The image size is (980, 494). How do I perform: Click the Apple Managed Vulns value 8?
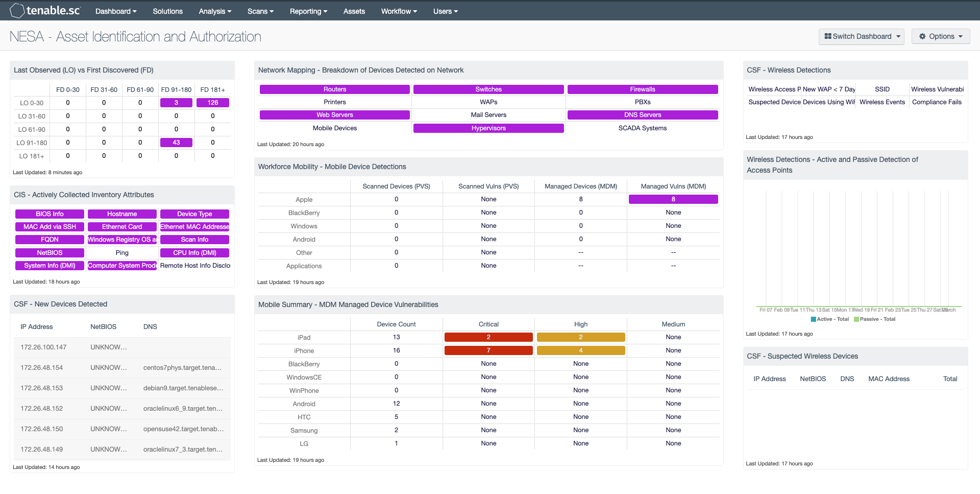click(x=673, y=199)
